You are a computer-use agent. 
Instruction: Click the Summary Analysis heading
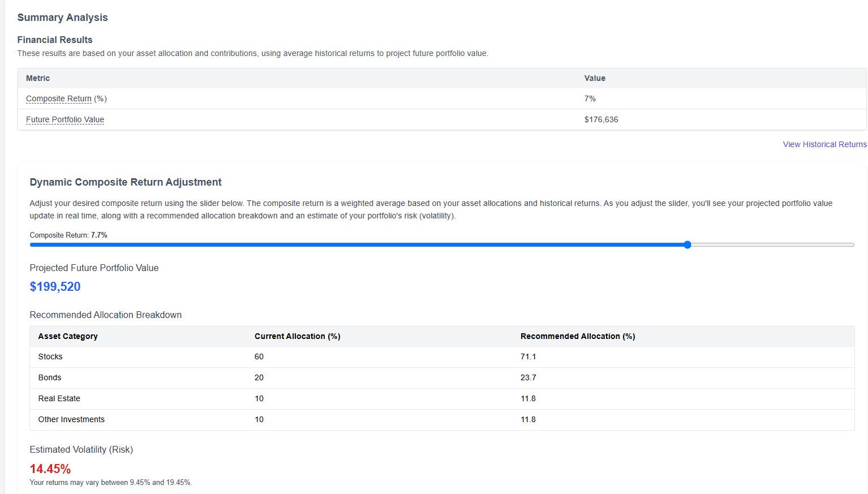pyautogui.click(x=62, y=18)
